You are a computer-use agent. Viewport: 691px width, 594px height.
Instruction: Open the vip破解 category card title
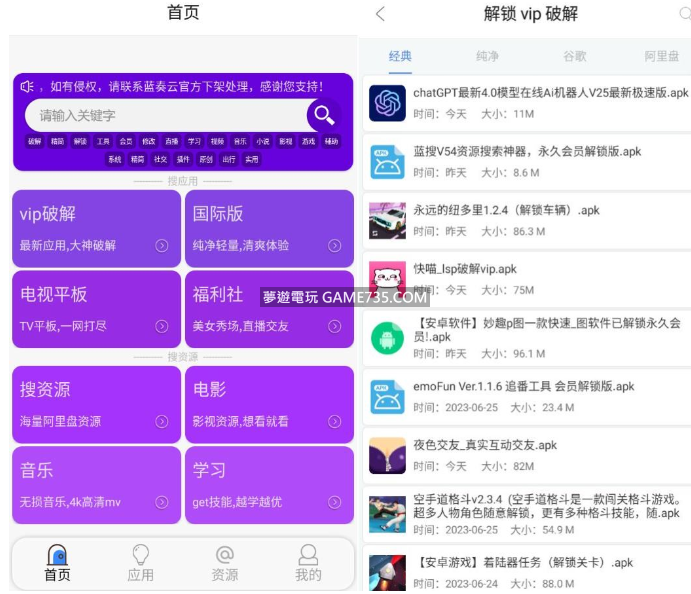coord(48,214)
